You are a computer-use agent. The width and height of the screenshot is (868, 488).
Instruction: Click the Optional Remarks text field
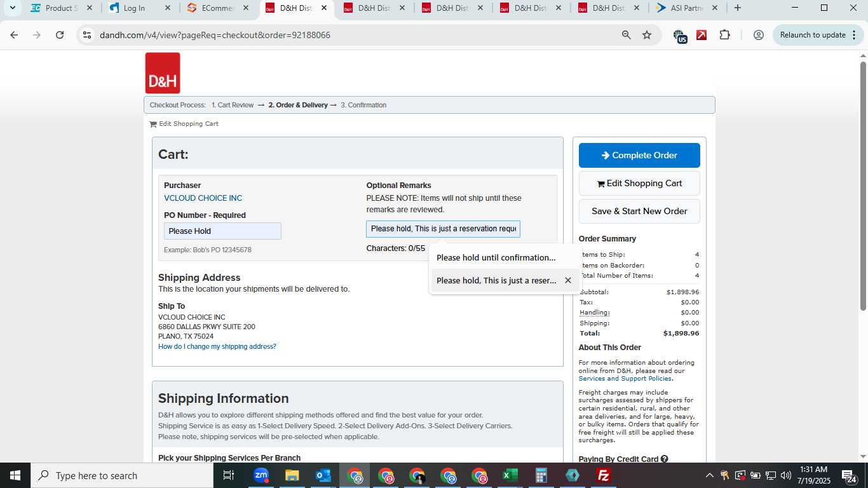click(x=443, y=229)
